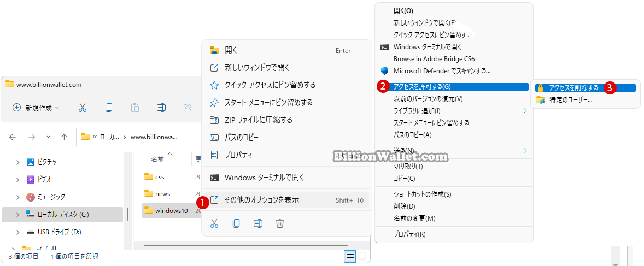Image resolution: width=644 pixels, height=266 pixels.
Task: Click その他のオプションを表示
Action: [x=286, y=200]
